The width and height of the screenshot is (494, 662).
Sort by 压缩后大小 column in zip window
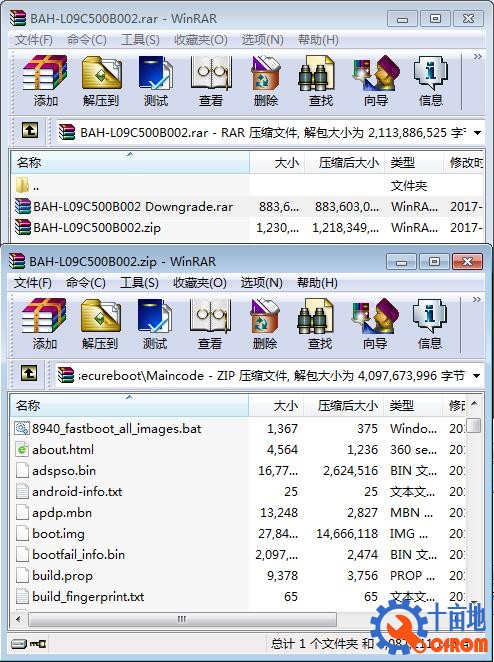[343, 405]
